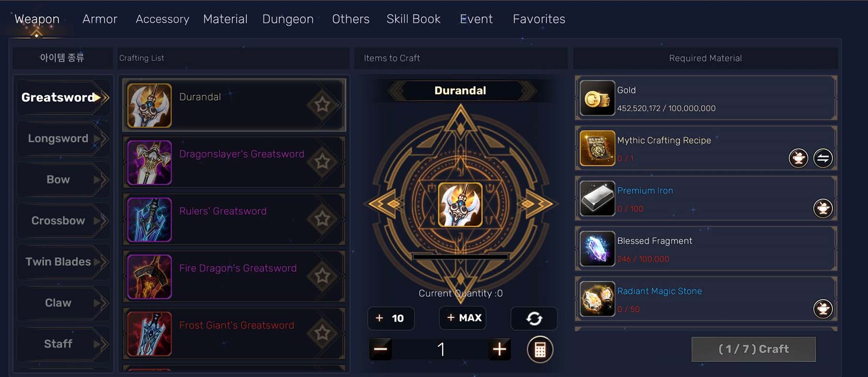
Task: Click the + MAX quantity button
Action: 463,318
